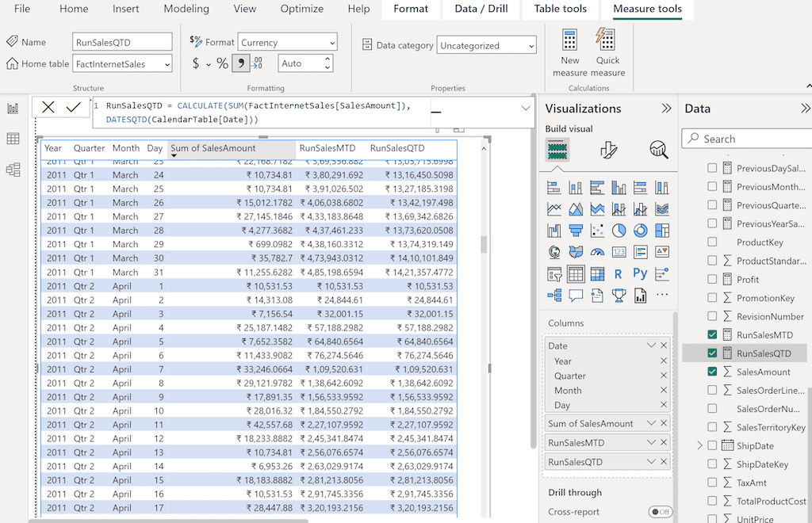
Task: Select the pie chart visualization
Action: (x=619, y=230)
